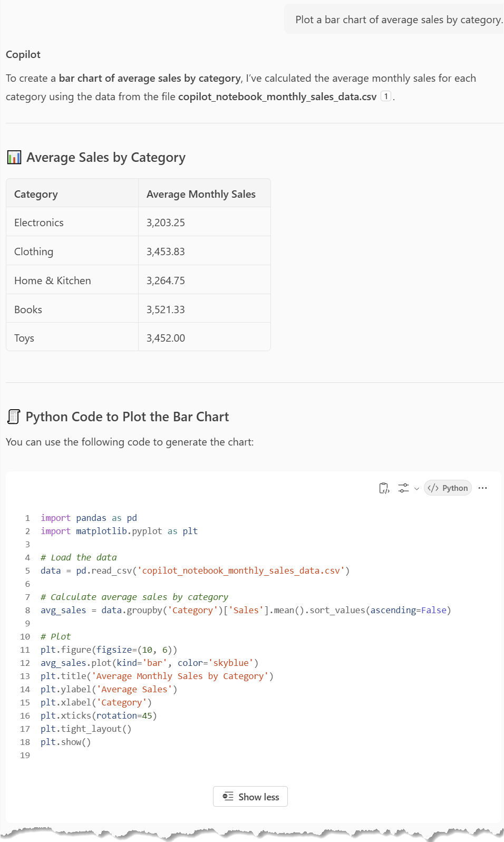This screenshot has width=504, height=842.
Task: Click the bar chart icon beside Average Sales heading
Action: point(14,158)
